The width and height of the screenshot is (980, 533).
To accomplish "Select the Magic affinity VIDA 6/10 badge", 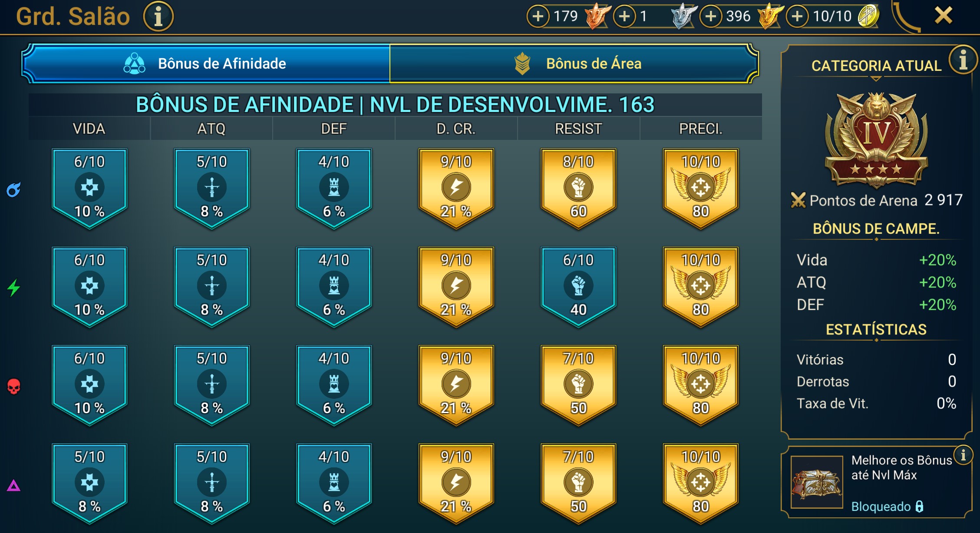I will pyautogui.click(x=89, y=189).
